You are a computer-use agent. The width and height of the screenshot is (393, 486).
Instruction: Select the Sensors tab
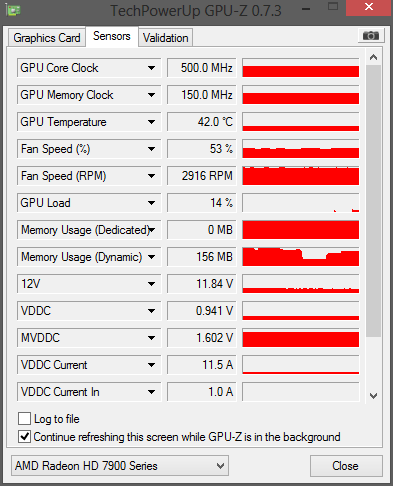coord(112,36)
